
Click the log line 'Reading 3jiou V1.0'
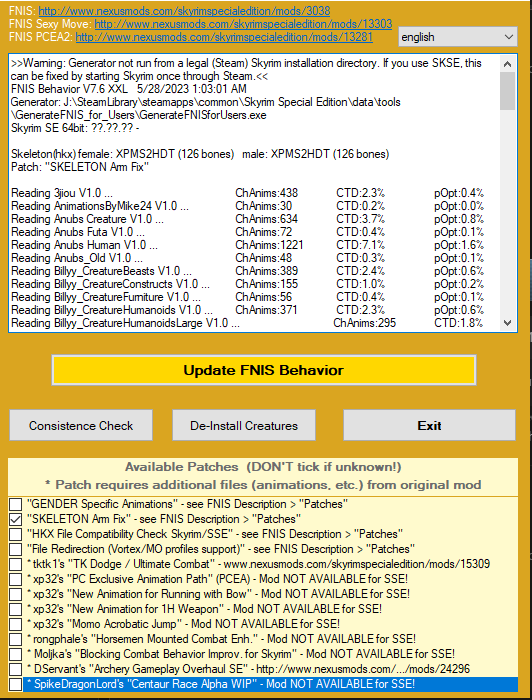pos(62,193)
